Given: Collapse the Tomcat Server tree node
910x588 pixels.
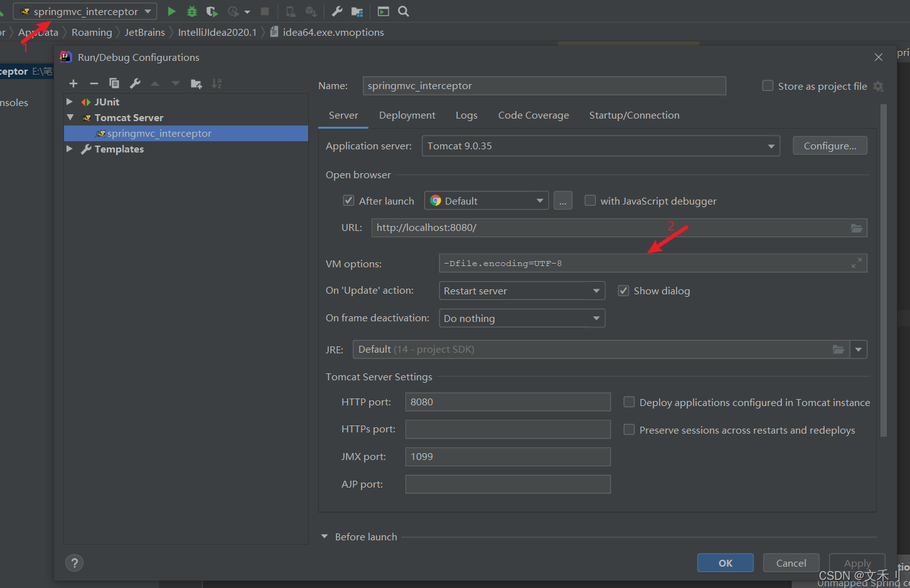Looking at the screenshot, I should pos(70,117).
